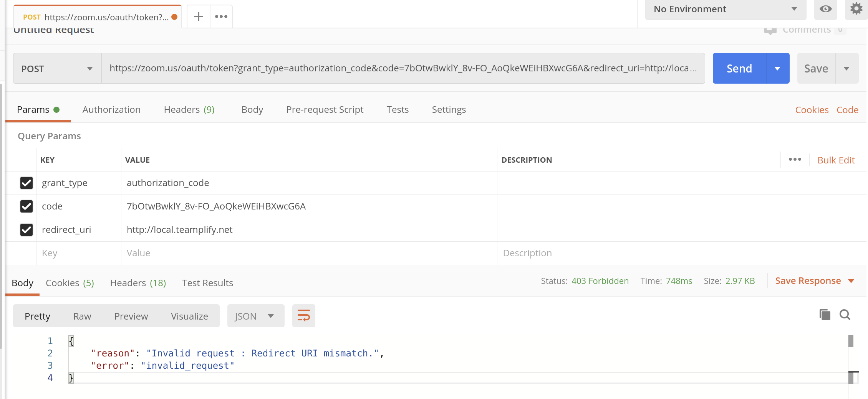The width and height of the screenshot is (868, 399).
Task: Copy response body to clipboard
Action: click(825, 315)
